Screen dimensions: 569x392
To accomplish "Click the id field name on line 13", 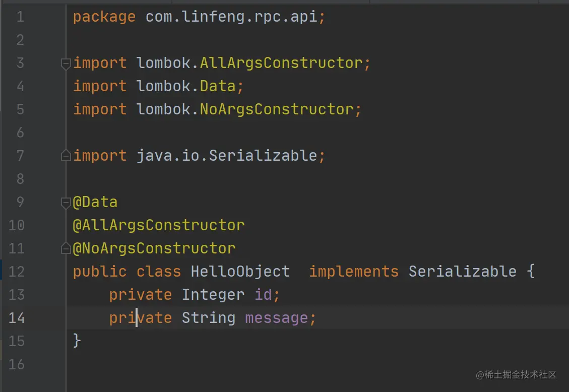I will point(263,295).
